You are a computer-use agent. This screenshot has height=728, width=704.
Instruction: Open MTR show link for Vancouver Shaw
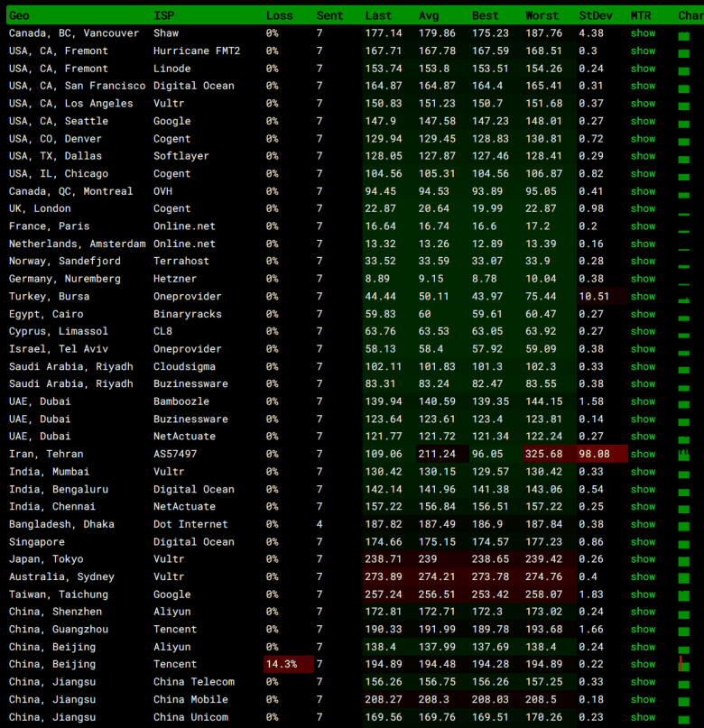coord(643,33)
